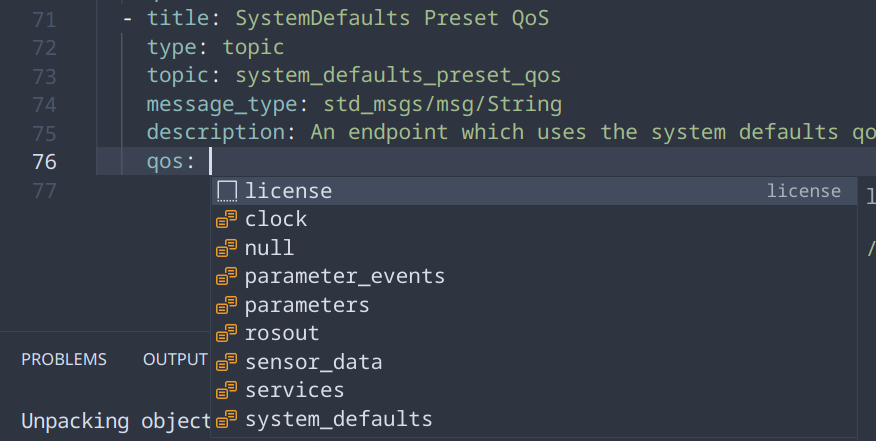Screen dimensions: 876x441
Task: Select the license snippet suggestion
Action: coord(534,191)
